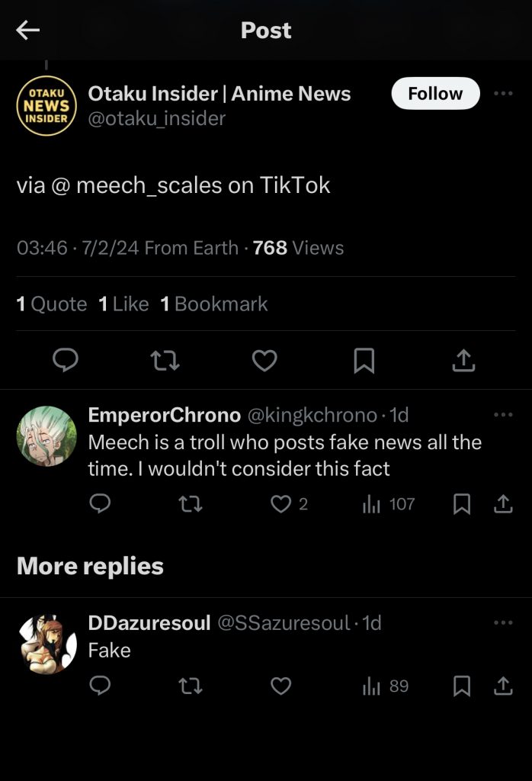View the 1 Like list
Image resolution: width=532 pixels, height=781 pixels.
(x=123, y=304)
